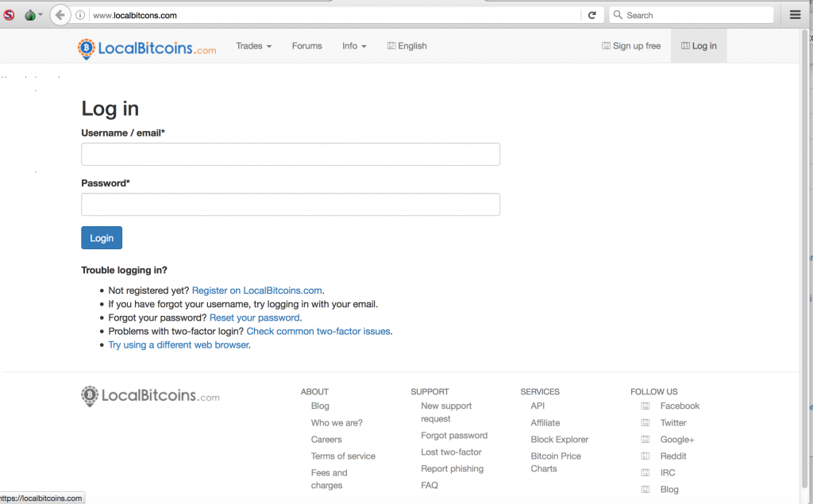This screenshot has height=504, width=813.
Task: Click the browser URL address bar
Action: pos(334,15)
